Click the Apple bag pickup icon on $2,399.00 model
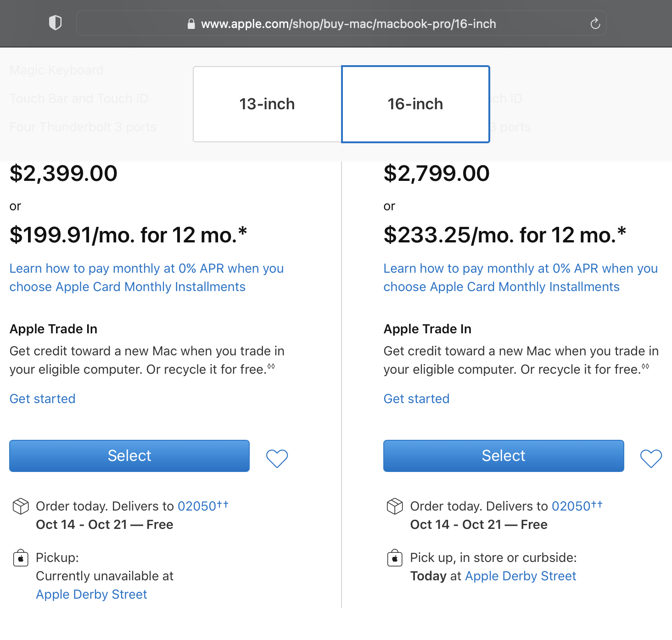This screenshot has height=640, width=672. tap(21, 558)
